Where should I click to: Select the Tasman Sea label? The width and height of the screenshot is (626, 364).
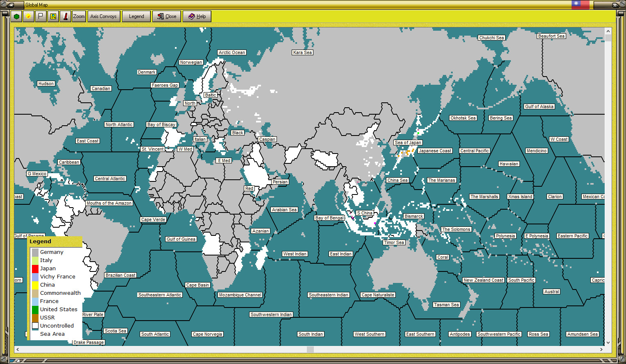[447, 305]
